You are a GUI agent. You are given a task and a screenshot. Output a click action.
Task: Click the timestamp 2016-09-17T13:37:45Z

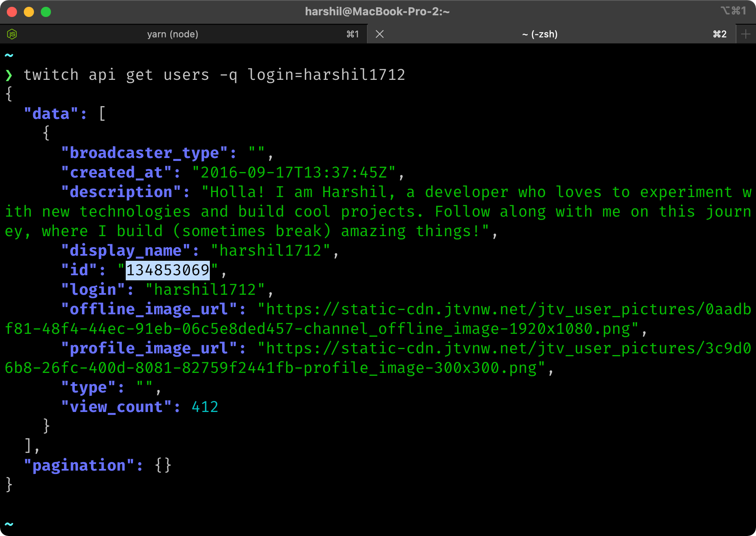pos(294,172)
